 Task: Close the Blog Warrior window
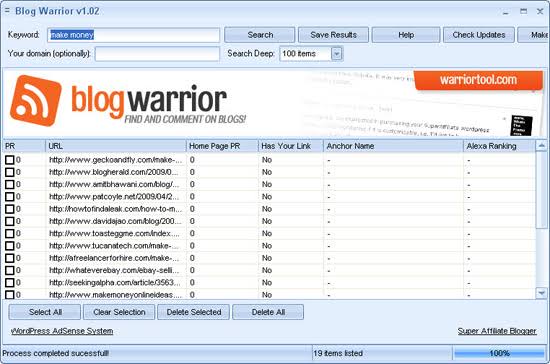(540, 11)
